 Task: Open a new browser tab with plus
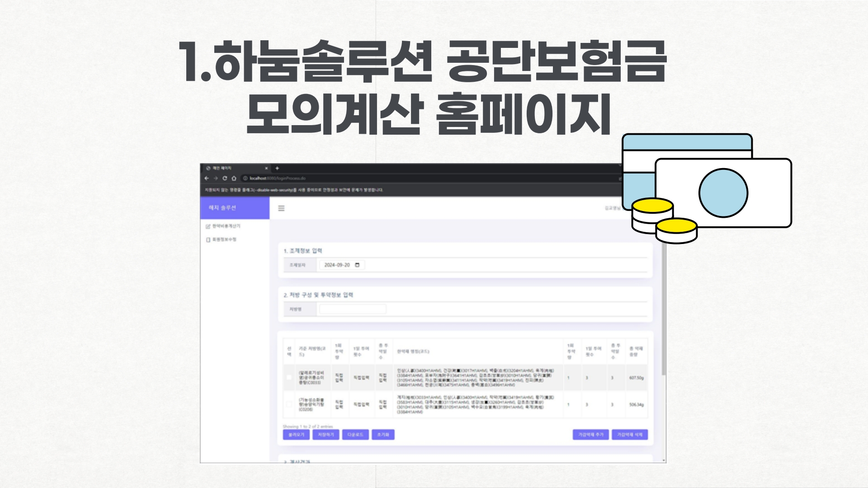point(277,168)
